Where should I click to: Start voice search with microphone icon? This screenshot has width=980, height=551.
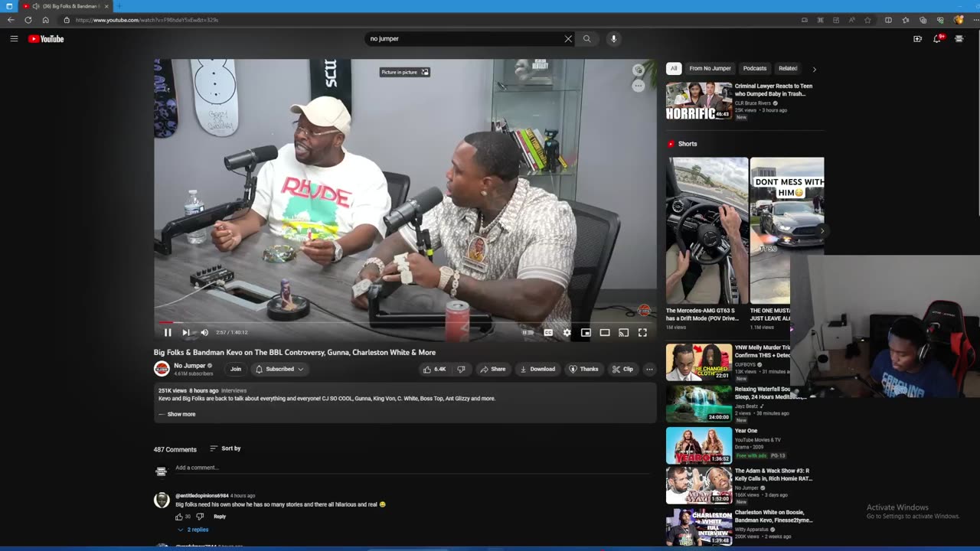click(613, 38)
